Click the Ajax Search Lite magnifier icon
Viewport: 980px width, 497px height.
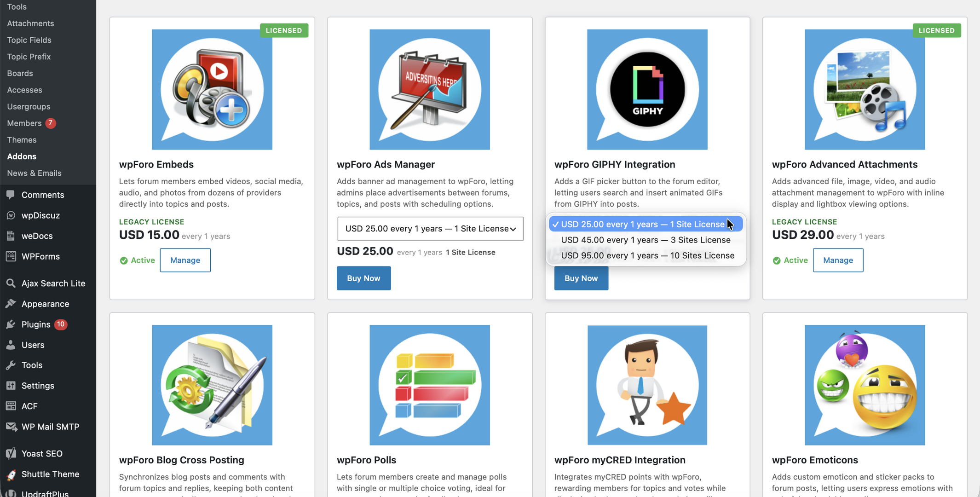coord(11,283)
